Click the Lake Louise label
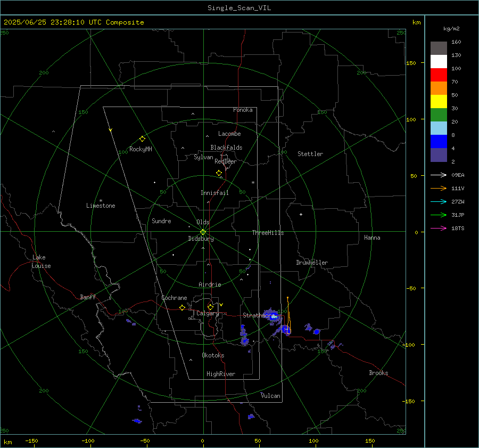 tap(41, 262)
